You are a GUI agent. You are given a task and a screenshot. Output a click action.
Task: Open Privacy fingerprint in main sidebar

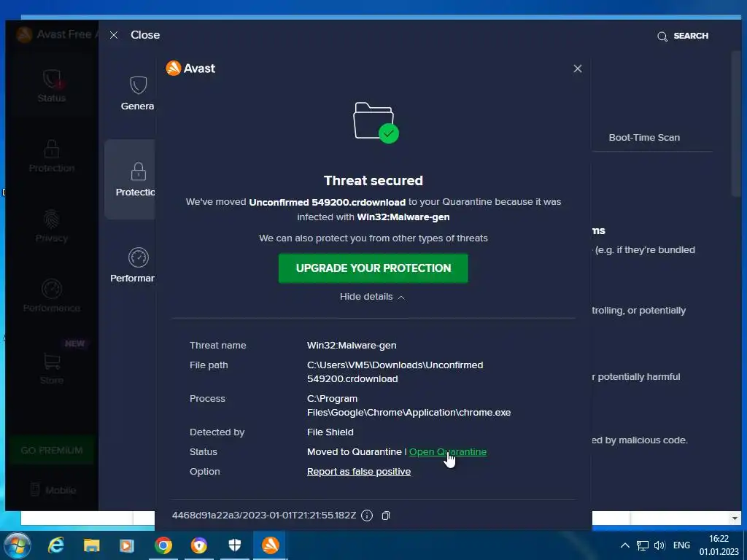[x=52, y=226]
